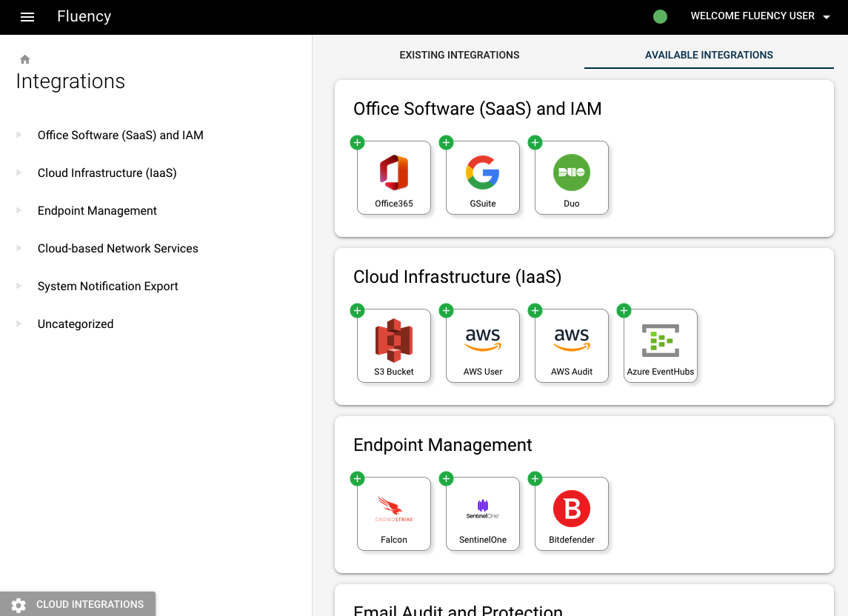Add Office365 with green plus badge
848x616 pixels.
pos(358,143)
